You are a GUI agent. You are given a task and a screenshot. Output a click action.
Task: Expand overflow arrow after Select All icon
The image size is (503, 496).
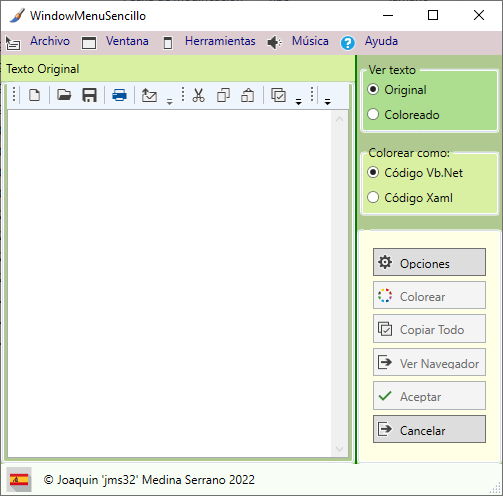(x=299, y=102)
